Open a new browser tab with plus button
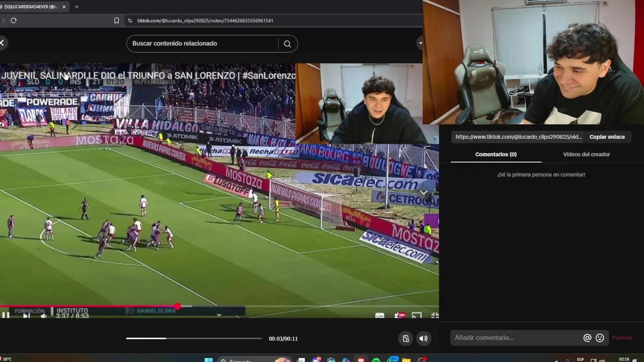 point(76,7)
